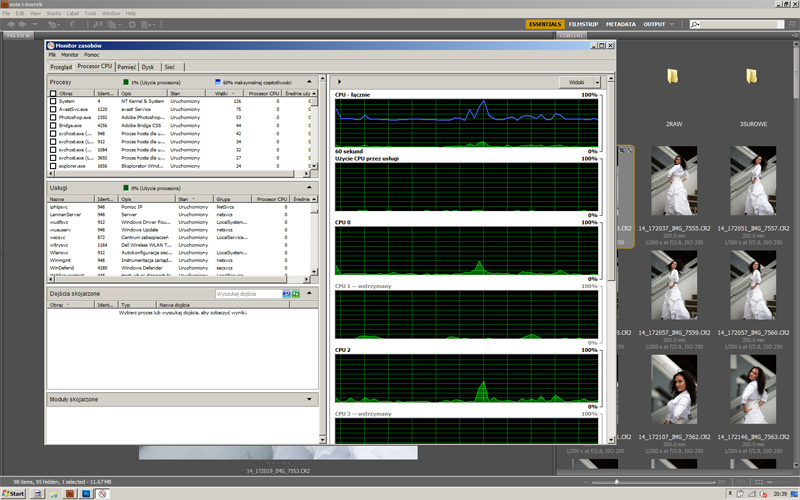Open the 3SUROWE folder
This screenshot has height=500, width=800.
[x=751, y=78]
